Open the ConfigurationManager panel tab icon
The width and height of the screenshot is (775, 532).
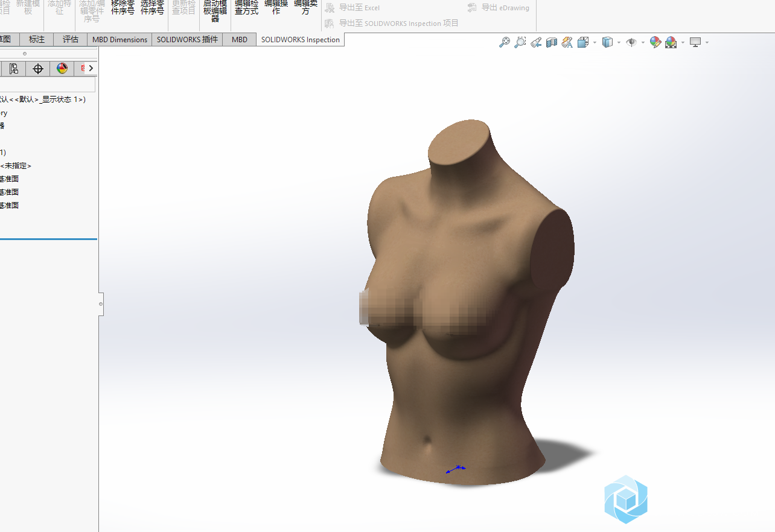13,68
